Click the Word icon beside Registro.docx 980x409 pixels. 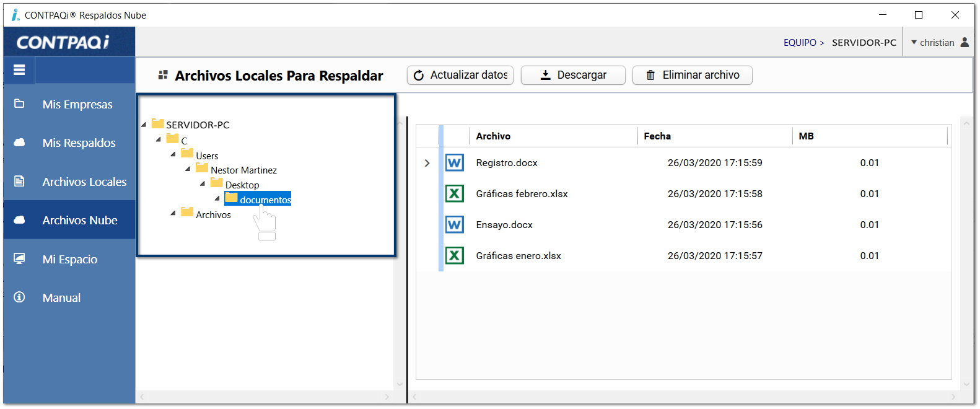click(x=454, y=163)
